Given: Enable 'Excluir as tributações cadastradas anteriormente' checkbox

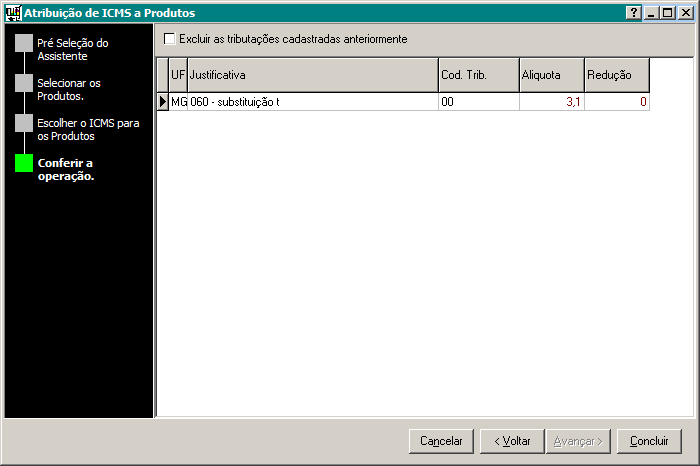Looking at the screenshot, I should (170, 39).
